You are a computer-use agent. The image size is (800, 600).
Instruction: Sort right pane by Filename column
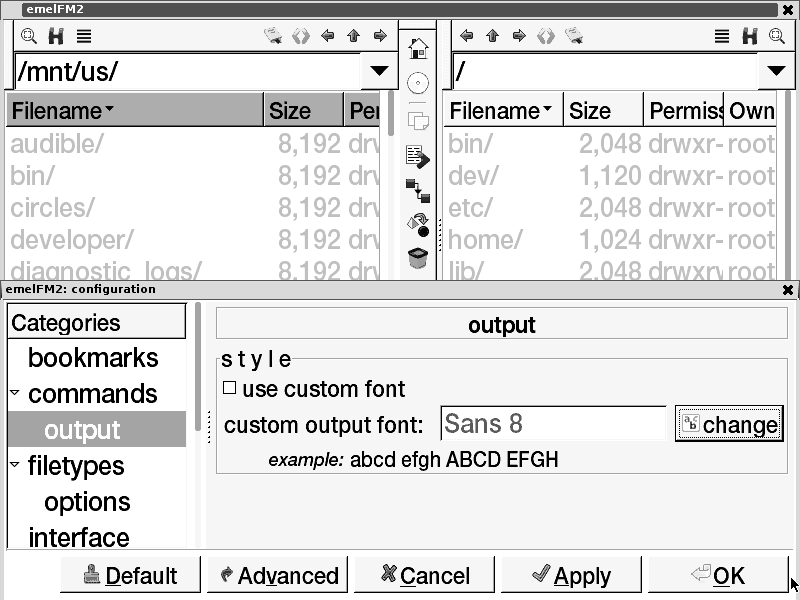coord(503,110)
